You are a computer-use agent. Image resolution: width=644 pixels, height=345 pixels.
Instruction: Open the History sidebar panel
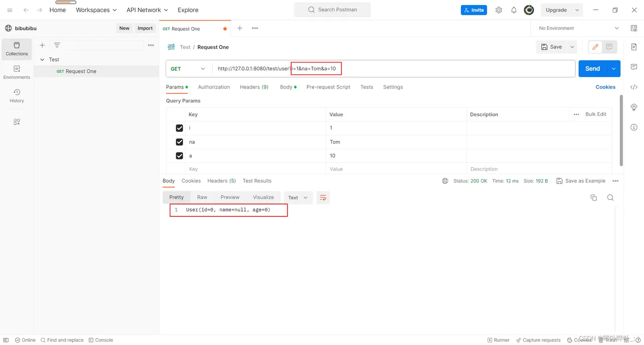pyautogui.click(x=17, y=96)
